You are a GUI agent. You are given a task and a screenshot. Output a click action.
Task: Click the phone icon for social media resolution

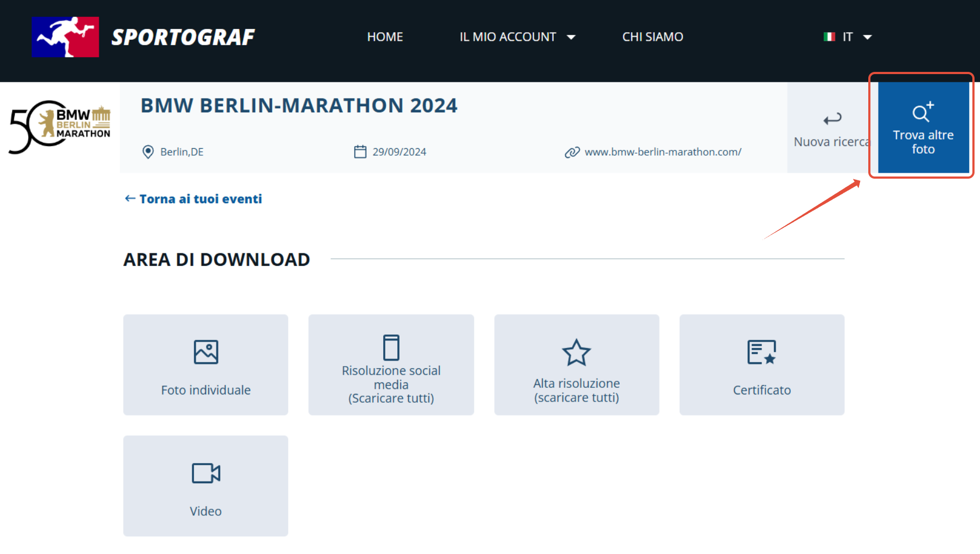pos(391,348)
